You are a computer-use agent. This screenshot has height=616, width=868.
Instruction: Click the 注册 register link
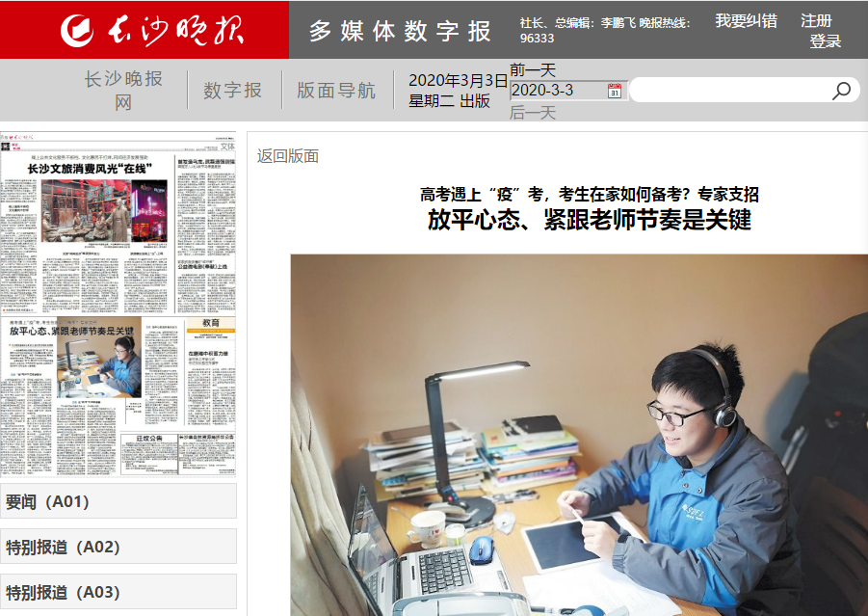[x=816, y=21]
